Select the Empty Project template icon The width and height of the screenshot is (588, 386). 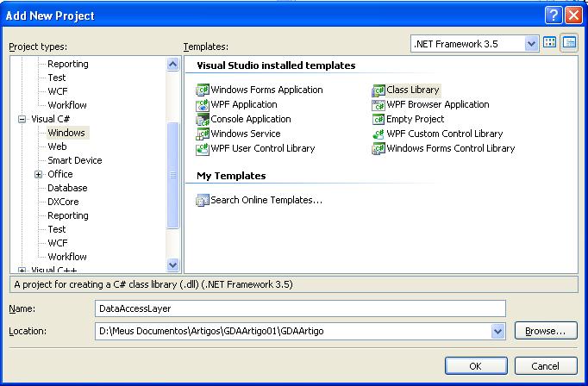378,119
